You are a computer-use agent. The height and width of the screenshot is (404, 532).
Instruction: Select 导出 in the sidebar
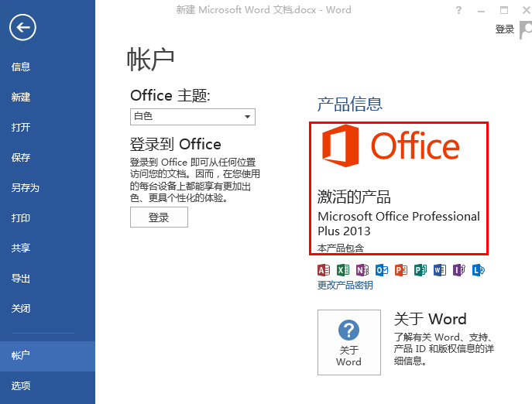47,278
